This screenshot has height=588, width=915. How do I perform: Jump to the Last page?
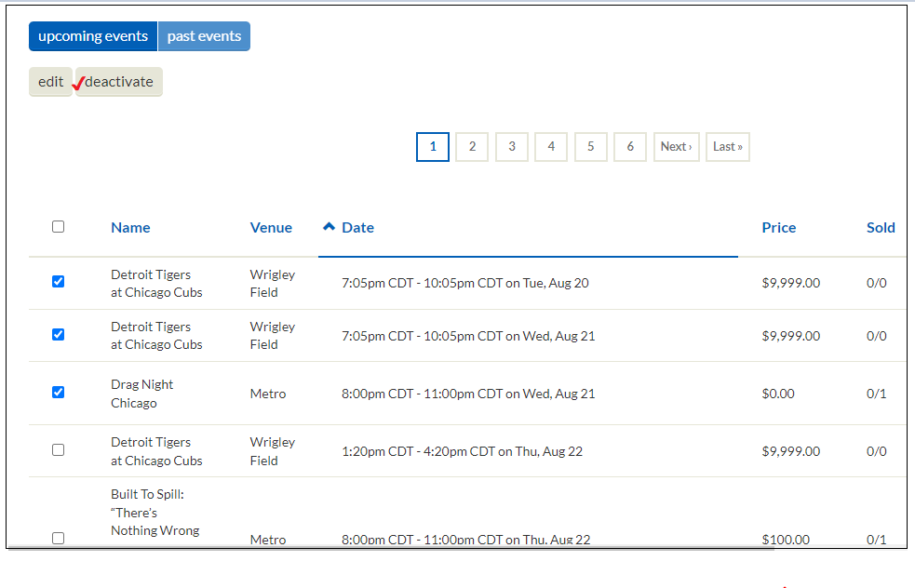tap(728, 147)
